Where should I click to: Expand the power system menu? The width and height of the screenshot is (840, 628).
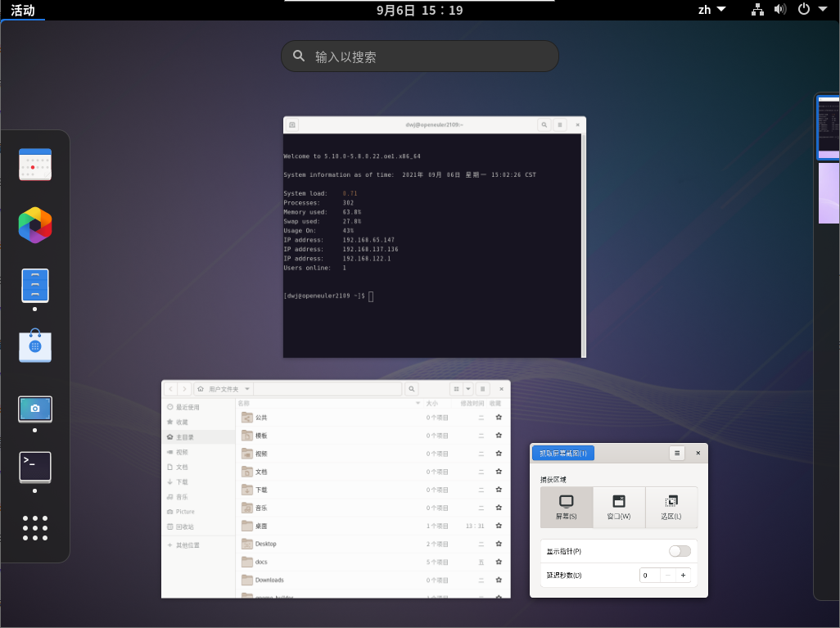coord(812,10)
